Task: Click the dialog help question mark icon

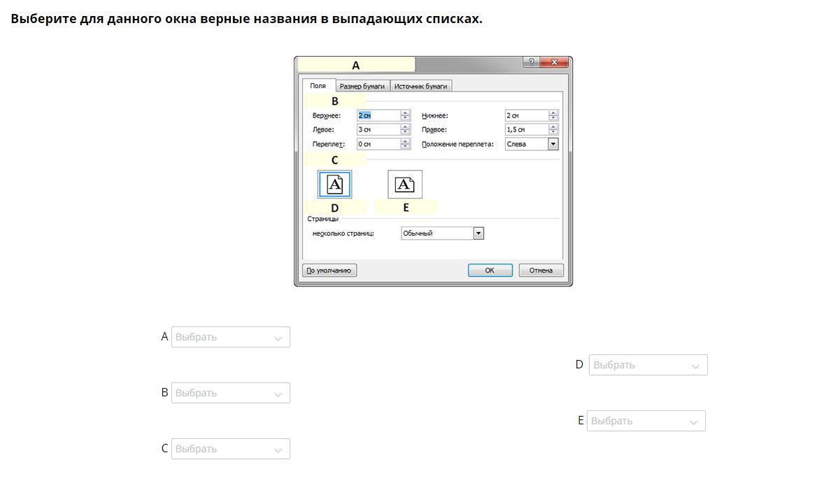Action: click(x=531, y=62)
